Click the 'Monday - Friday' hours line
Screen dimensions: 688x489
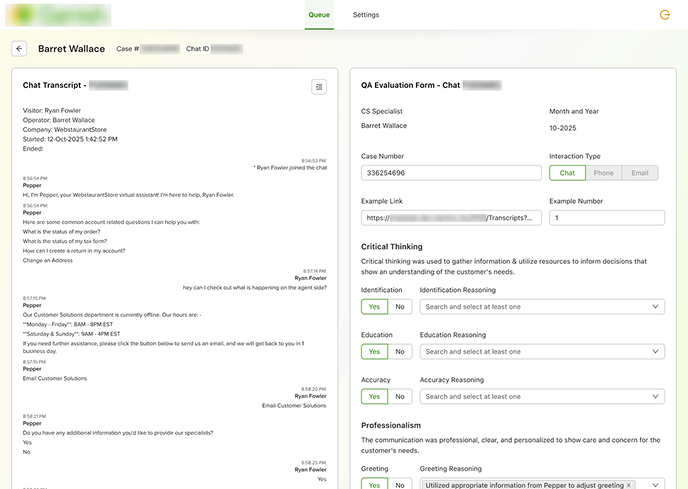point(68,324)
